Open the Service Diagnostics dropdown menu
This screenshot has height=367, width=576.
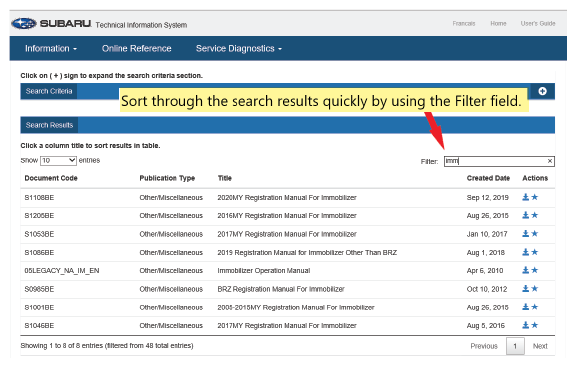click(239, 48)
